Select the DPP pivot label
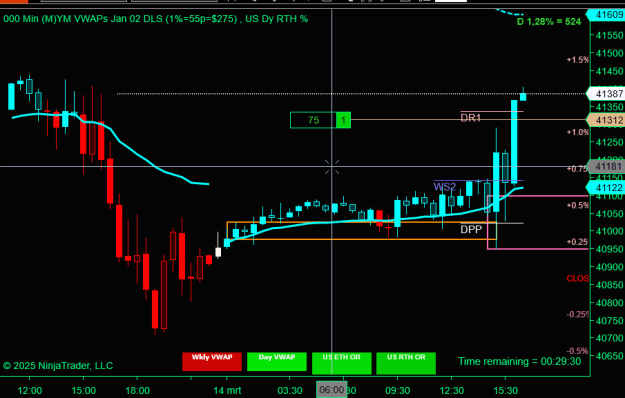 471,229
